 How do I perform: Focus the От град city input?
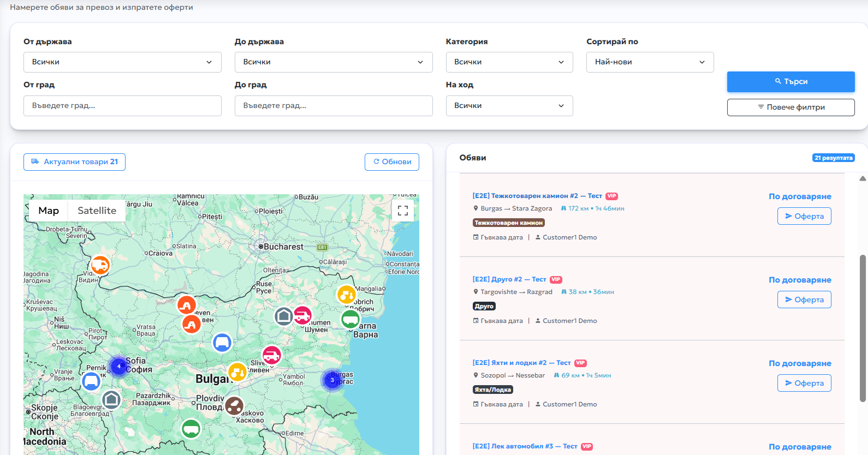(x=122, y=106)
